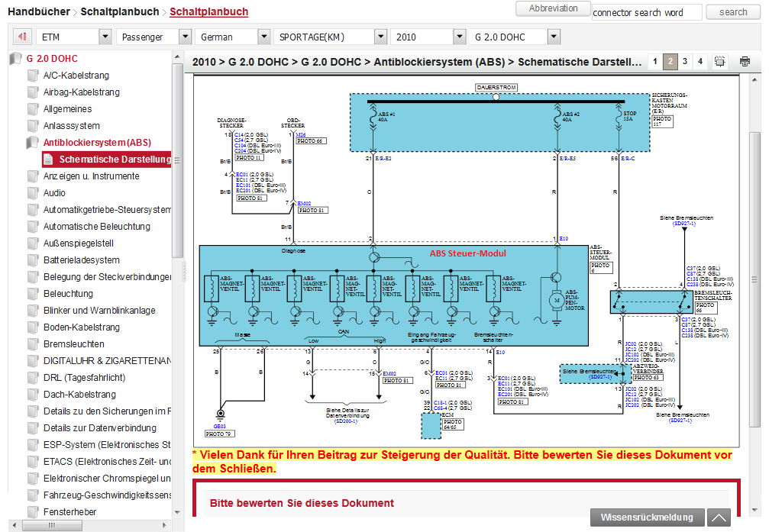This screenshot has height=532, width=769.
Task: Click the icon left of the print icon
Action: click(722, 62)
